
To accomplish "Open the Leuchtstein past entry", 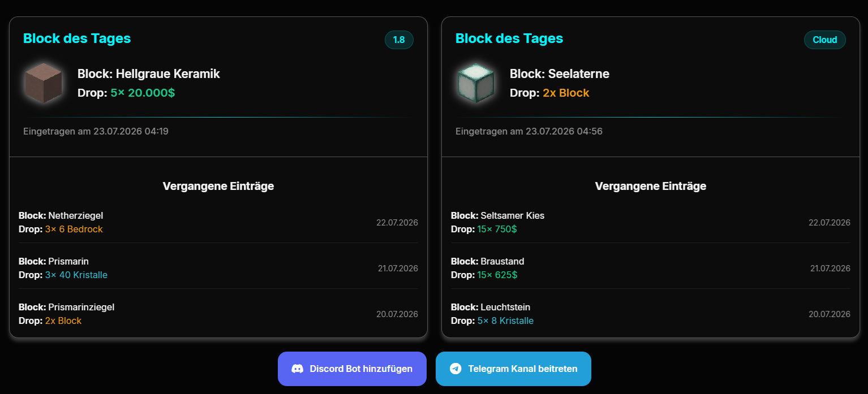I will coord(651,314).
